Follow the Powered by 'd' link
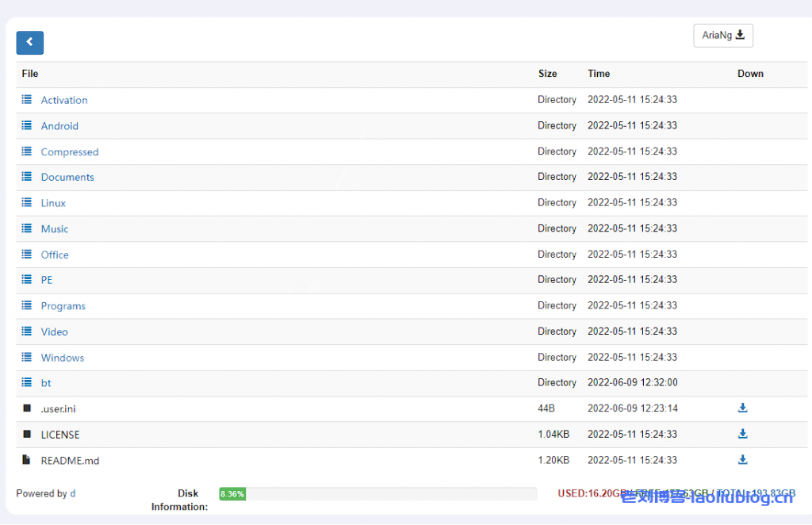The width and height of the screenshot is (812, 525). click(x=73, y=493)
